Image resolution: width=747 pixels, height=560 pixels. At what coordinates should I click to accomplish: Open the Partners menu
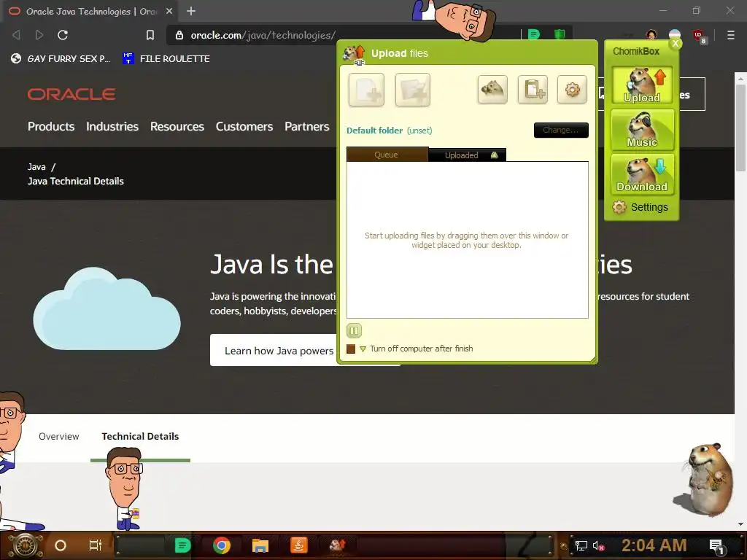click(x=307, y=126)
